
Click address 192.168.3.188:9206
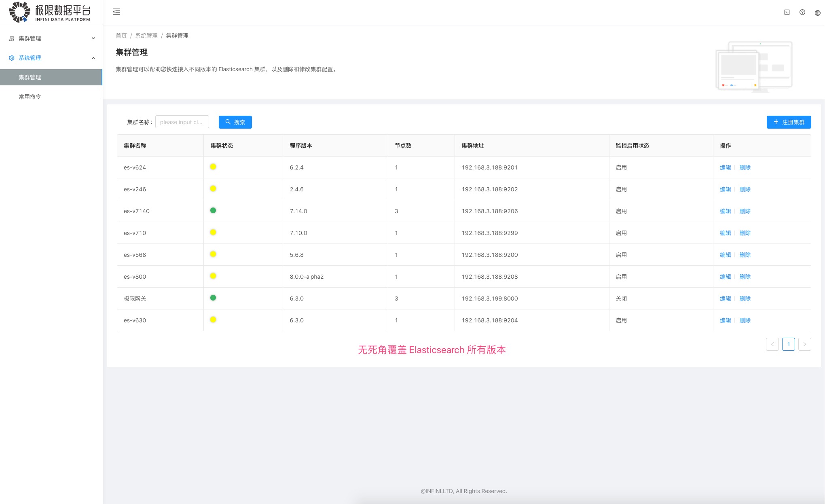tap(490, 211)
